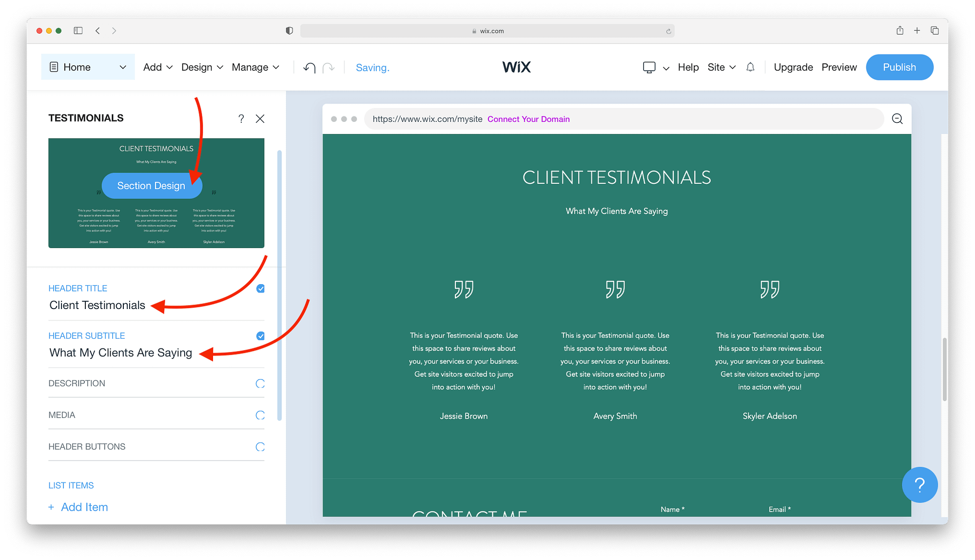Click the Publish button
Viewport: 975px width, 560px height.
(899, 67)
